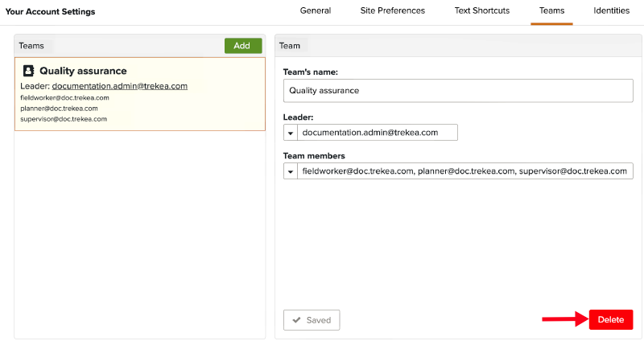Screen dimensions: 644x341
Task: Switch to the Site Preferences tab
Action: click(393, 11)
